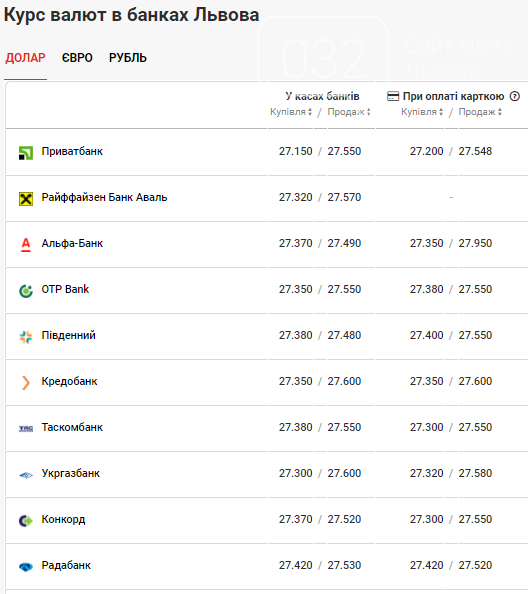
Task: Open the Приватбанк bank link
Action: tap(72, 152)
